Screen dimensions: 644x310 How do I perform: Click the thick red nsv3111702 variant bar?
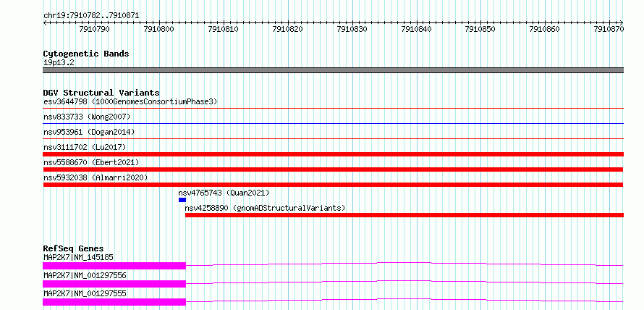(x=334, y=154)
